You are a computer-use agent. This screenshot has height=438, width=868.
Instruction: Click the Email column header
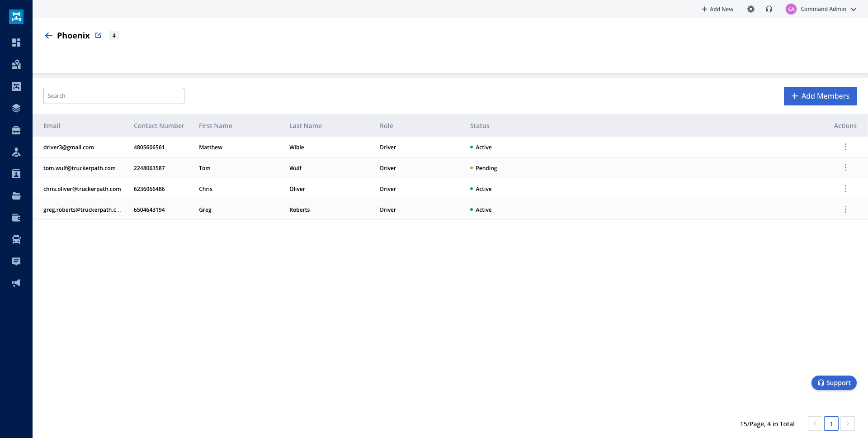point(52,126)
